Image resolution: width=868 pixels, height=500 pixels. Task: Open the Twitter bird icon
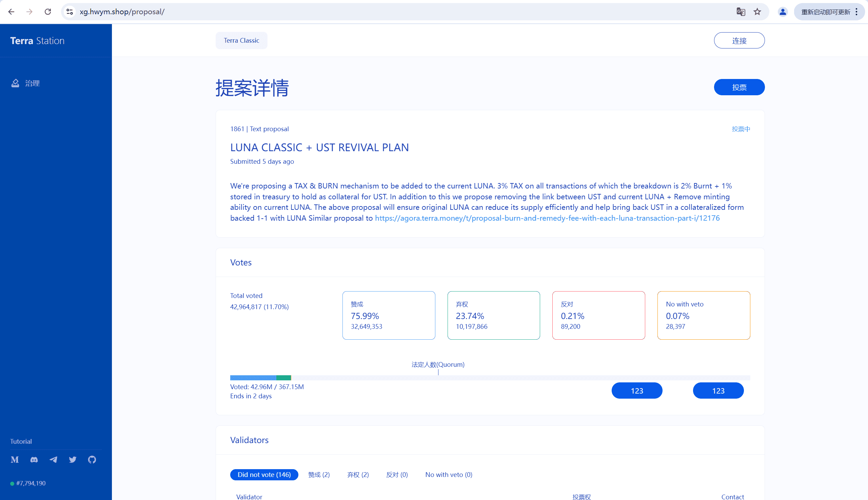pos(73,459)
